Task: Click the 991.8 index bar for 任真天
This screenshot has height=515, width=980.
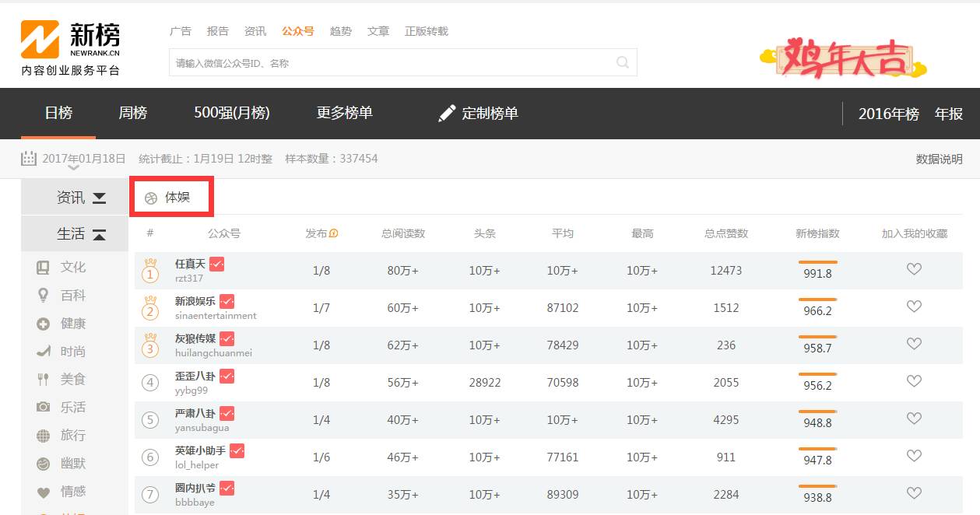Action: pos(818,262)
